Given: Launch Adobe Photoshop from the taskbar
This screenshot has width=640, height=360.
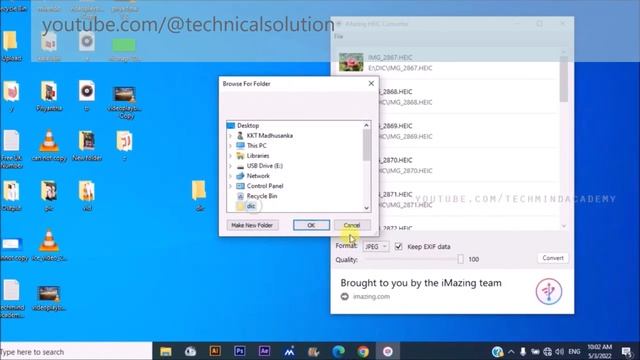Looking at the screenshot, I should tap(240, 351).
